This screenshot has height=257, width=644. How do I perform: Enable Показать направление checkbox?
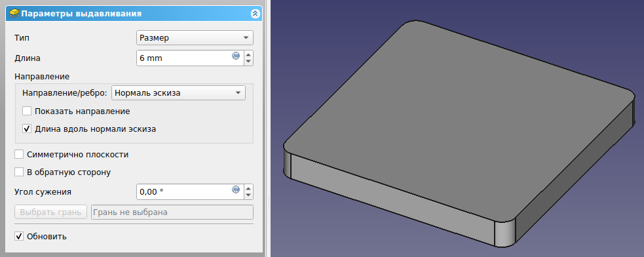pos(27,111)
